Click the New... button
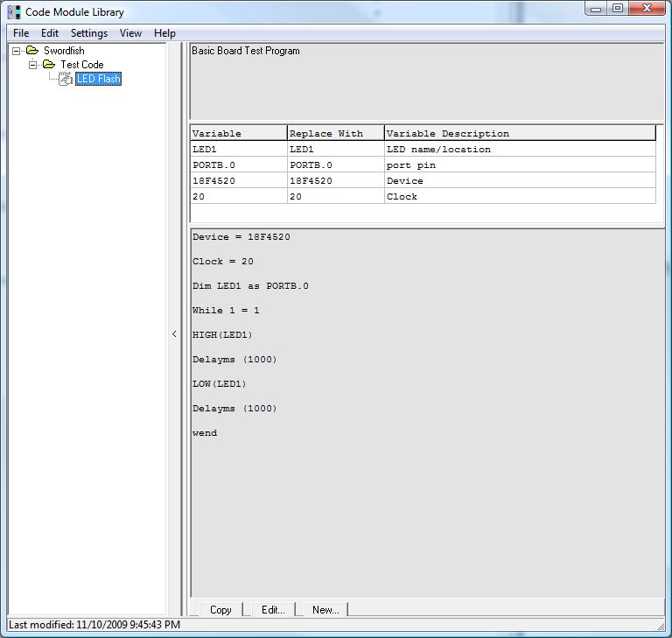The width and height of the screenshot is (672, 638). (325, 609)
